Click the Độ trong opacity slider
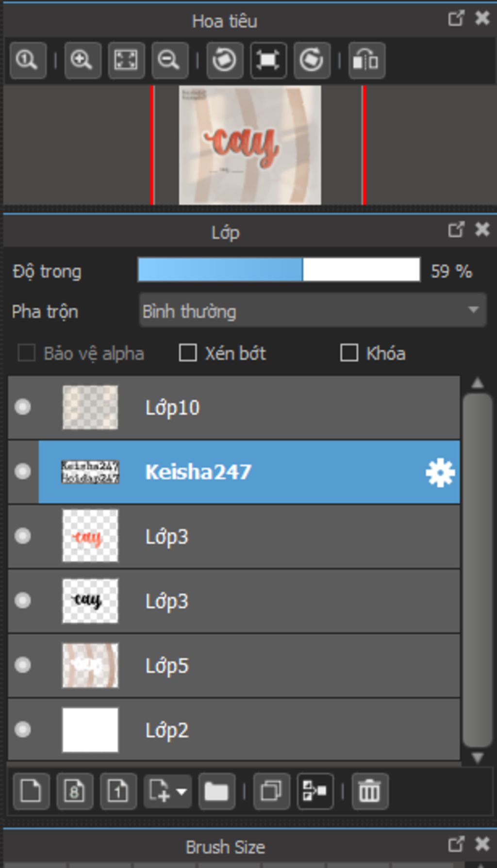The image size is (497, 868). [279, 270]
